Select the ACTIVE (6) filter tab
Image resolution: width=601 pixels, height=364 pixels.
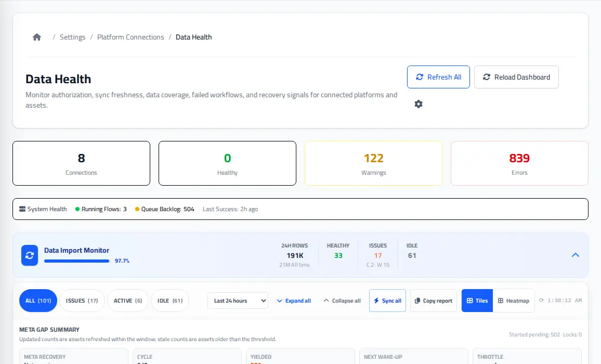[x=128, y=301]
